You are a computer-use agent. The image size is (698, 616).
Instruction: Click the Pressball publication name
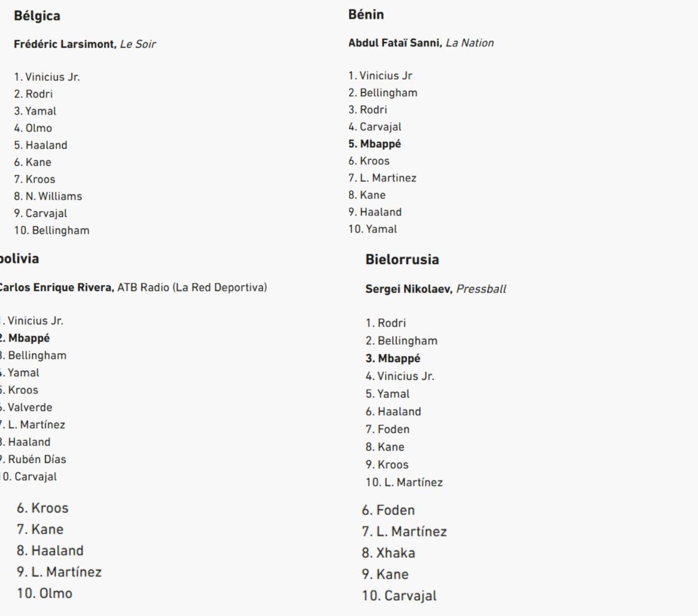481,289
